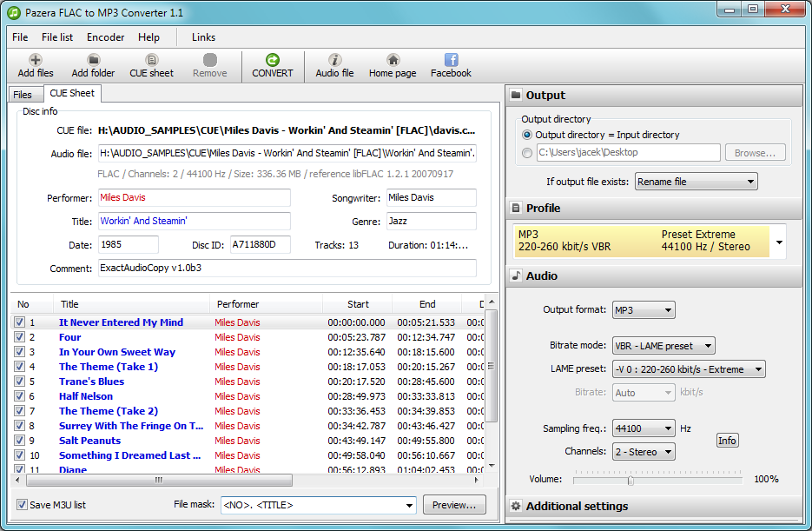This screenshot has height=531, width=812.
Task: Open the Add folder tool
Action: pyautogui.click(x=92, y=65)
